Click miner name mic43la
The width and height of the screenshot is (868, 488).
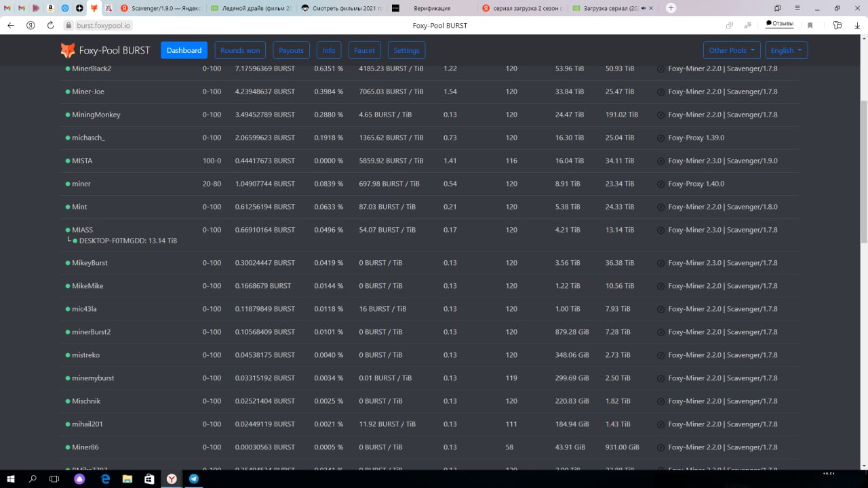coord(84,309)
